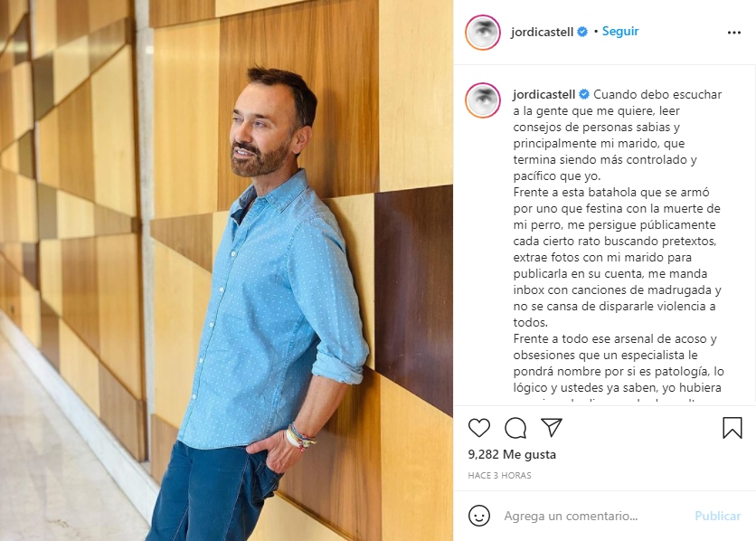Submit comment with Publicar button
The width and height of the screenshot is (756, 541).
click(717, 516)
